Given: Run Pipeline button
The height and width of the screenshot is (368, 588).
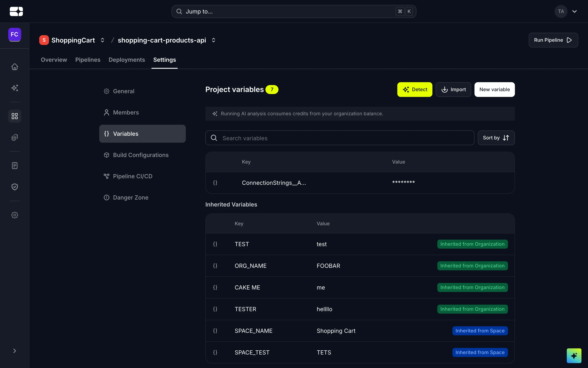Looking at the screenshot, I should pyautogui.click(x=553, y=40).
